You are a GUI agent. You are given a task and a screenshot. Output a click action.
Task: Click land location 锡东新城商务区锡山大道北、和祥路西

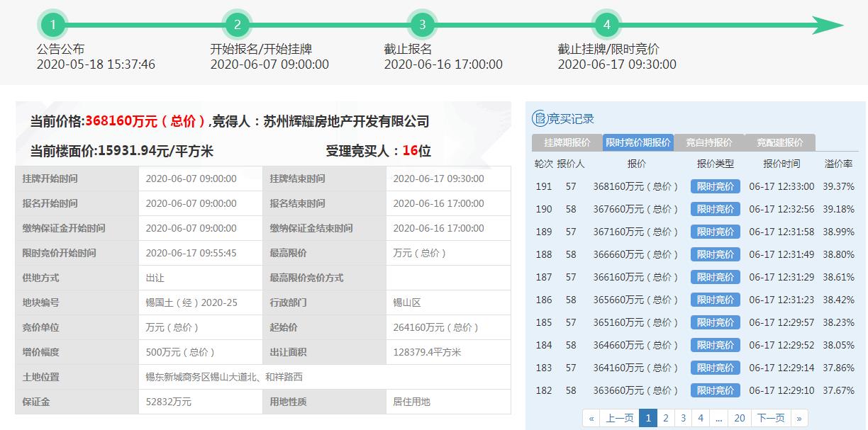[x=224, y=377]
